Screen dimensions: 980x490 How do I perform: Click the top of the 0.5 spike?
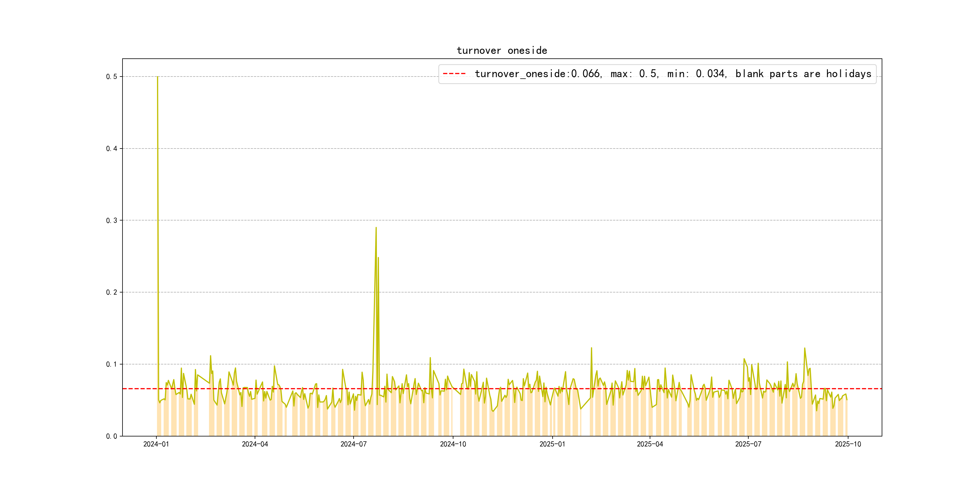pos(158,77)
